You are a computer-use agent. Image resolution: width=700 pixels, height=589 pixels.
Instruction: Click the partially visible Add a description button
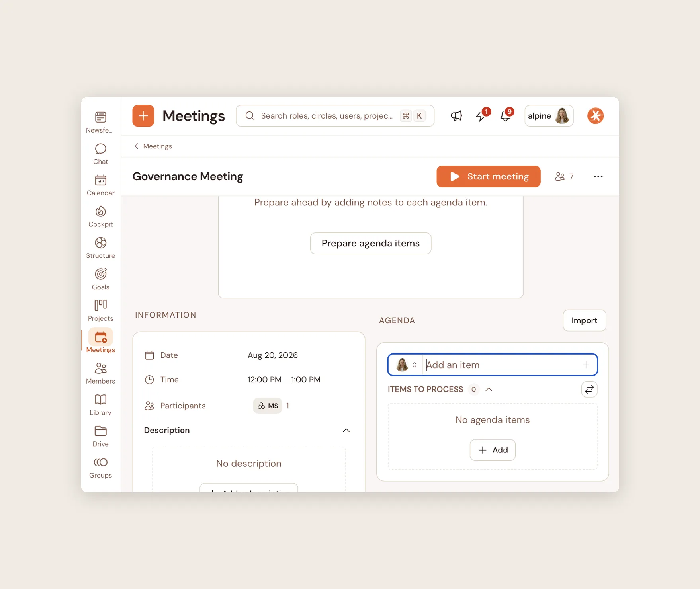(249, 488)
